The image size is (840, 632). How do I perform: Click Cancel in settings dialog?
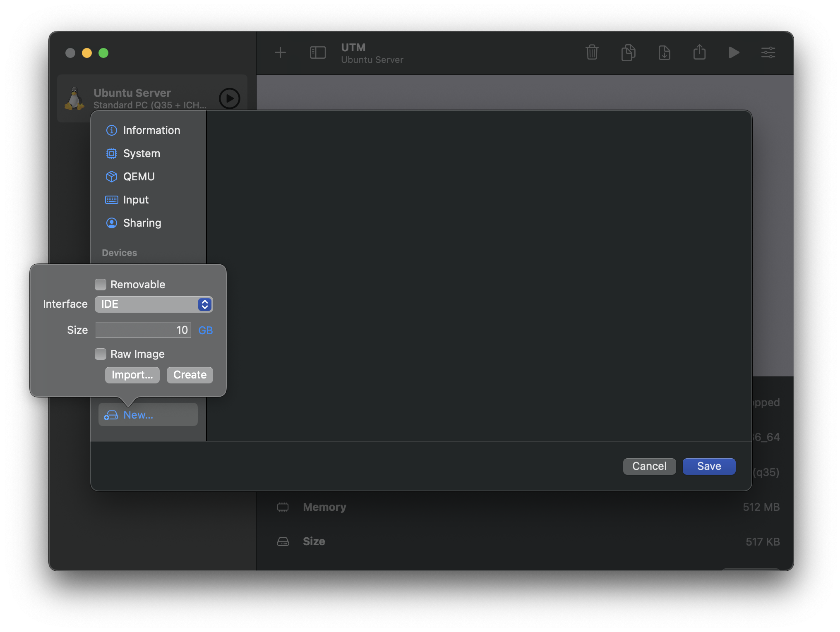[649, 466]
